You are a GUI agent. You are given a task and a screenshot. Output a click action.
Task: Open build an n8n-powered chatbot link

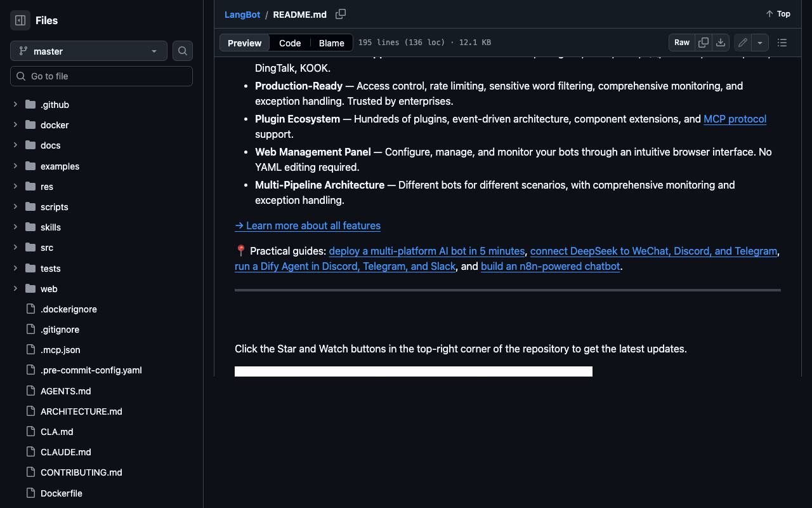coord(550,266)
